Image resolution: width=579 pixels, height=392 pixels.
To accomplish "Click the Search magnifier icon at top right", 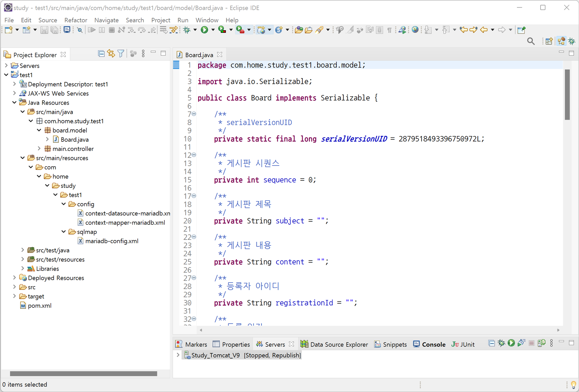I will (x=531, y=41).
